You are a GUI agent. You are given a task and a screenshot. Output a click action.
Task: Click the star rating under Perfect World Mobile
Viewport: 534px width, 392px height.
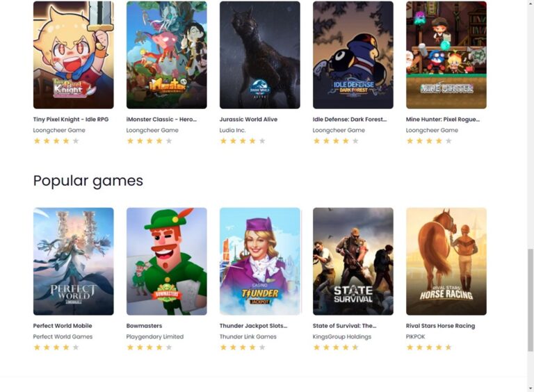pos(56,348)
